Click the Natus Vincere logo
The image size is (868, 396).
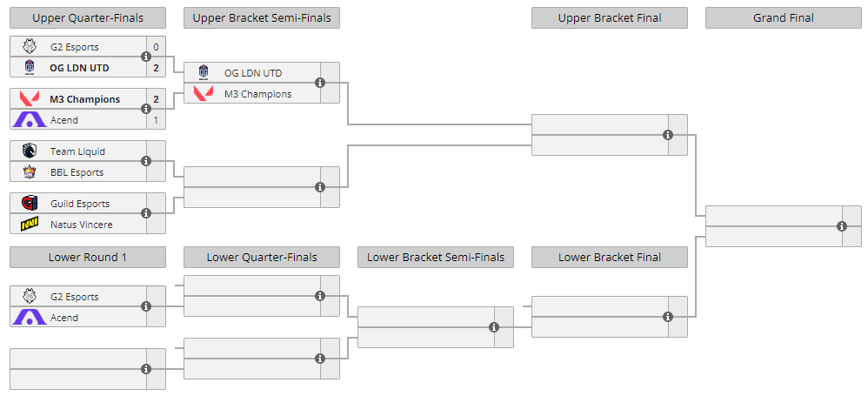30,225
